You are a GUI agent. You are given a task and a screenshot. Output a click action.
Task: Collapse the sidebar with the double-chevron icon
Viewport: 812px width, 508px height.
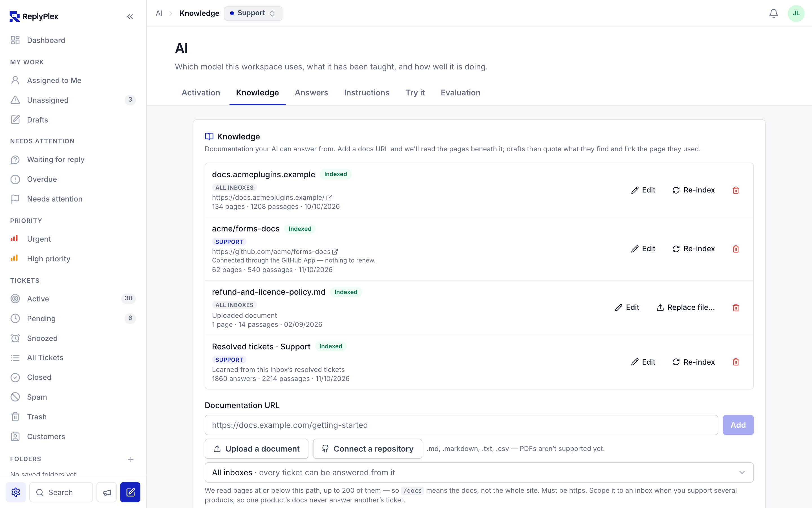(130, 16)
